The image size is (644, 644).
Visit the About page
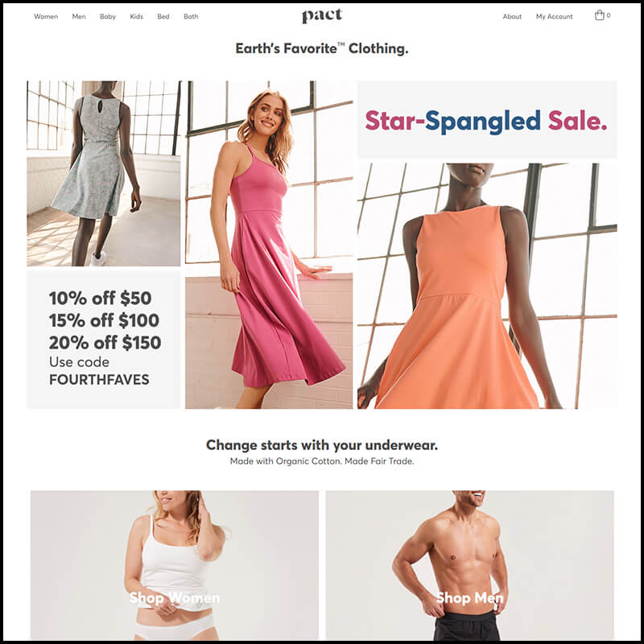coord(512,16)
